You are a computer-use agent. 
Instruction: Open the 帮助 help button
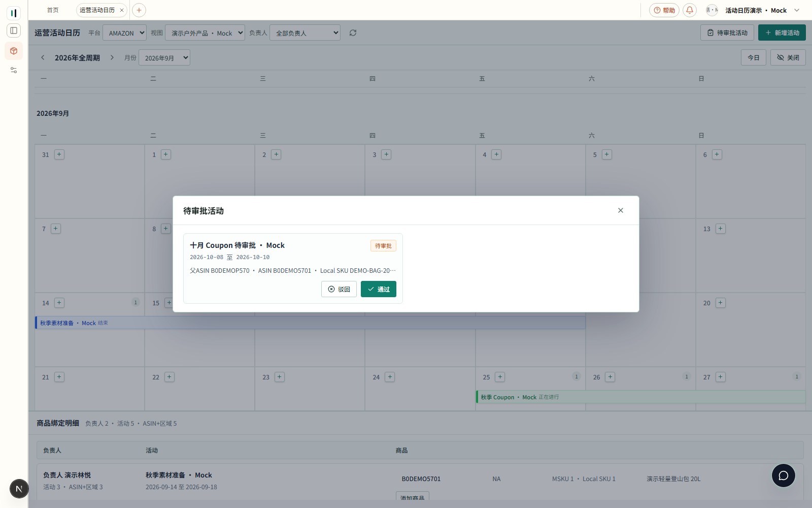click(x=664, y=10)
